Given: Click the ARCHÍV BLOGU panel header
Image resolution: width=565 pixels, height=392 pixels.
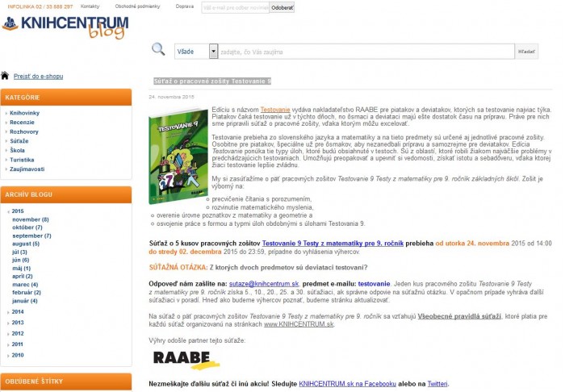Looking at the screenshot, I should click(66, 194).
